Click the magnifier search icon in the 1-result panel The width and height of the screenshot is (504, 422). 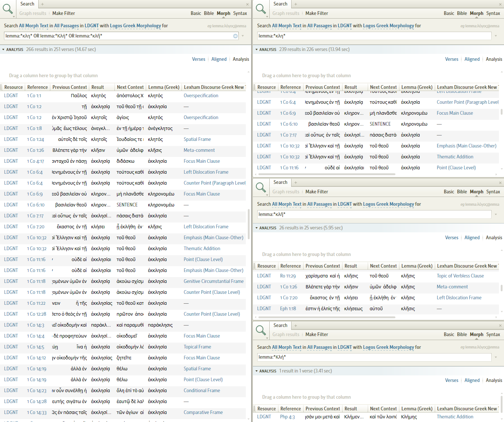[x=261, y=330]
